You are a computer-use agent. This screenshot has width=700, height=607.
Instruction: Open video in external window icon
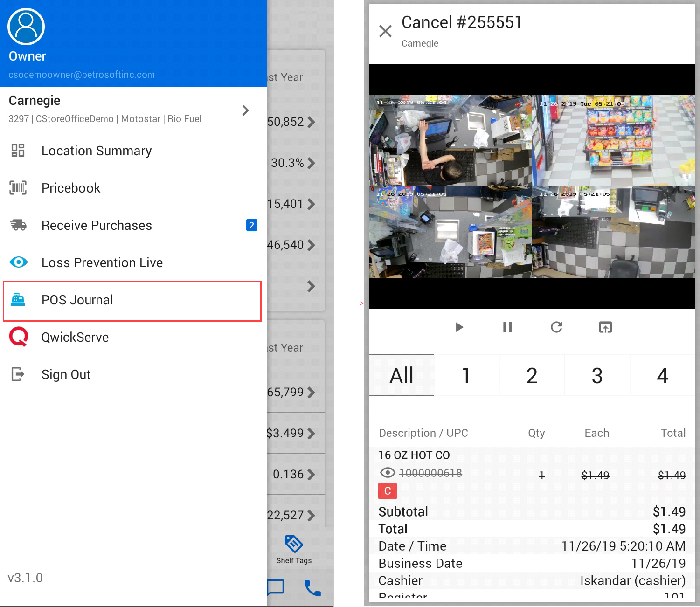click(605, 327)
